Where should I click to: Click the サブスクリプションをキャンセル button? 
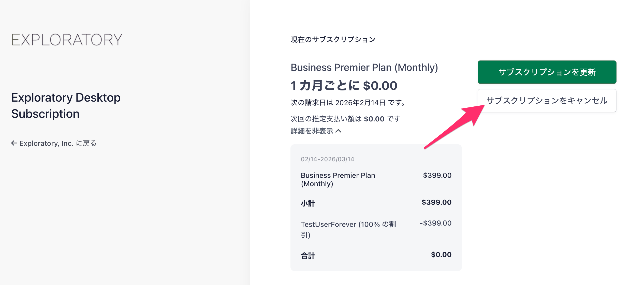547,101
